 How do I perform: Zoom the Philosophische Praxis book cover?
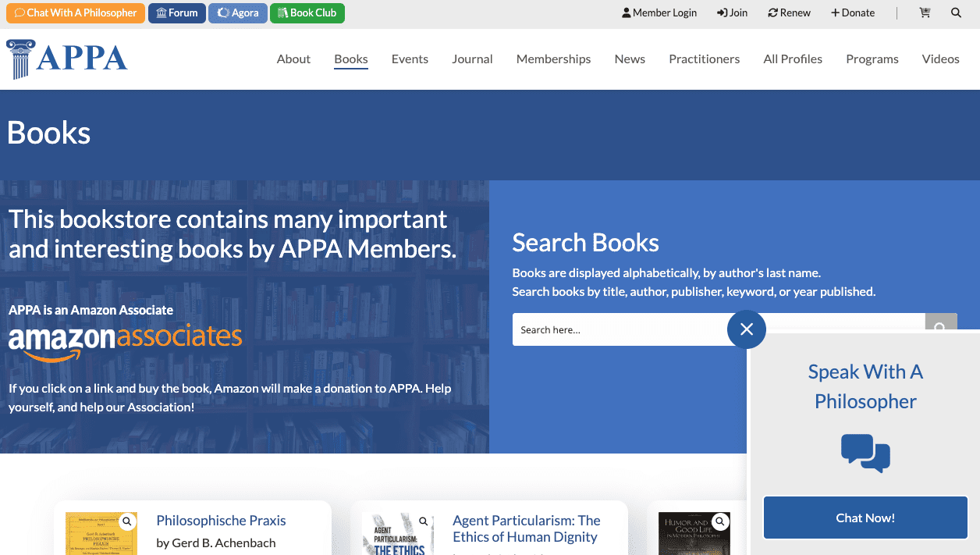click(x=127, y=521)
